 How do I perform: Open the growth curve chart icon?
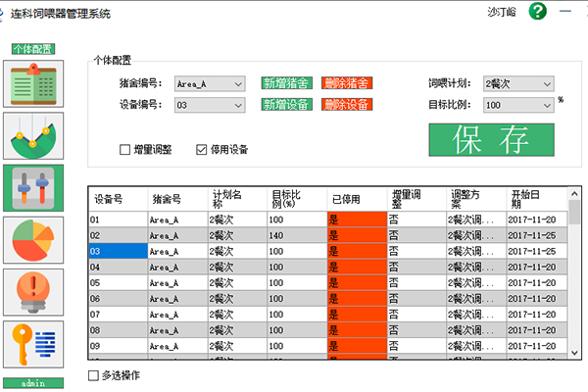34,136
